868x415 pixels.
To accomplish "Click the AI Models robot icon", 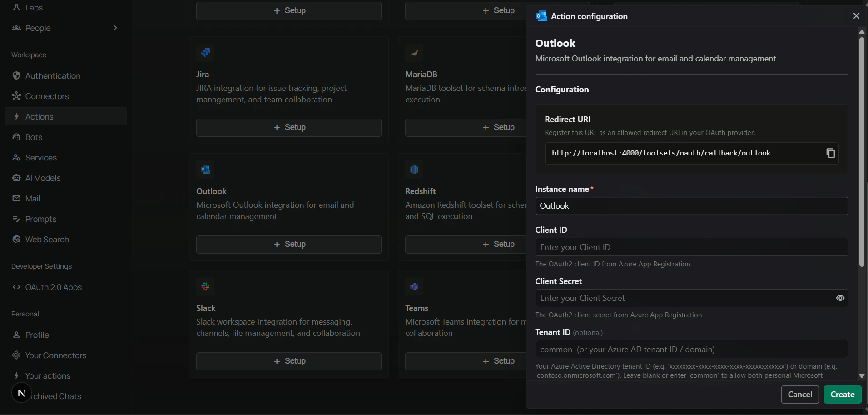I will click(16, 178).
